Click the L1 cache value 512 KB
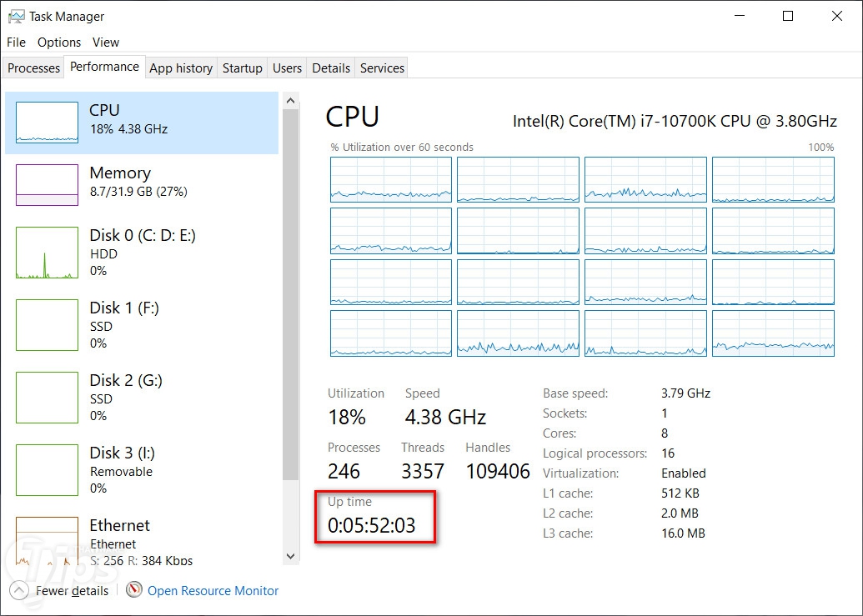Image resolution: width=863 pixels, height=616 pixels. tap(680, 493)
